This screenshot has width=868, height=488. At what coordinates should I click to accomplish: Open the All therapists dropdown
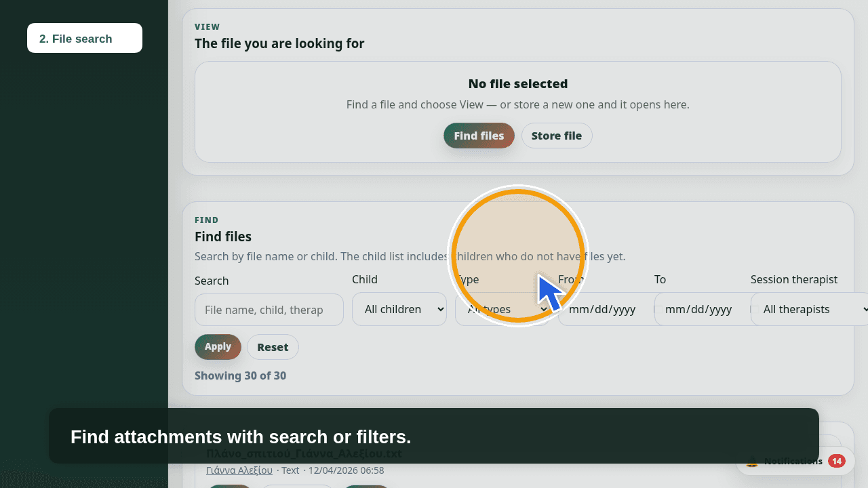click(810, 309)
